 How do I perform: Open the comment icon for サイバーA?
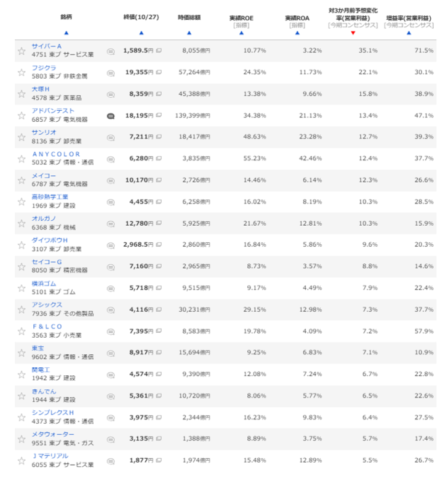click(111, 51)
